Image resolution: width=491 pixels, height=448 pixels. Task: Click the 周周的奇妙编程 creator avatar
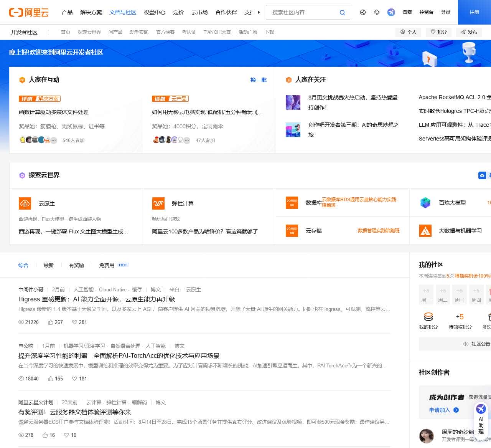pyautogui.click(x=427, y=436)
